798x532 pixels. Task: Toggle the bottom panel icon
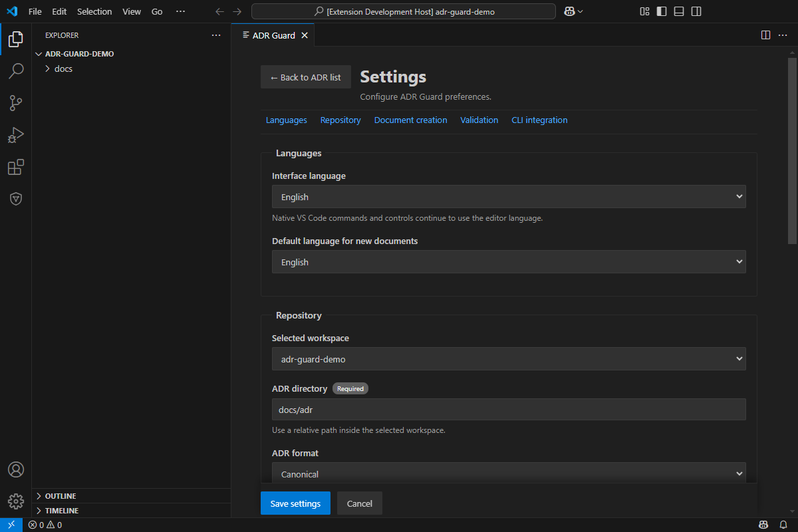coord(679,11)
